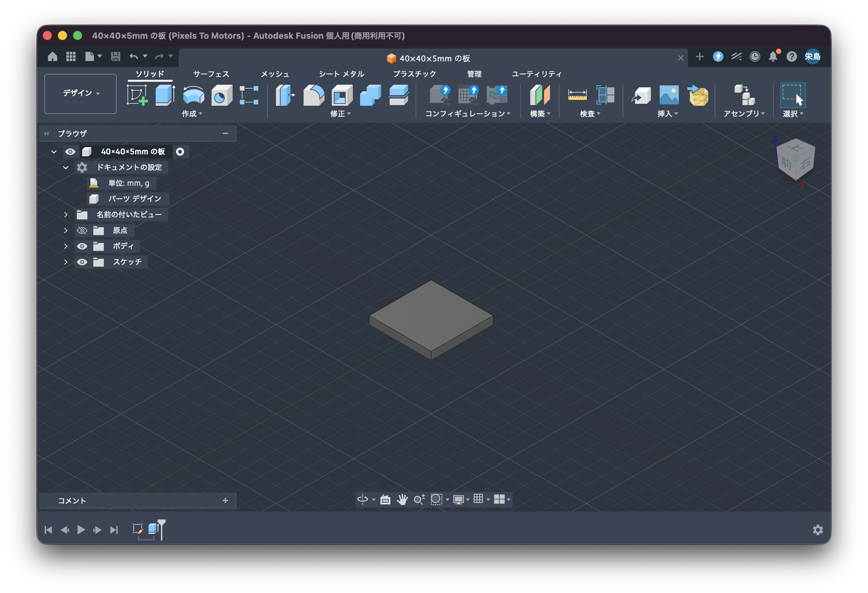Add a comment with the plus button
This screenshot has width=868, height=593.
click(x=225, y=500)
